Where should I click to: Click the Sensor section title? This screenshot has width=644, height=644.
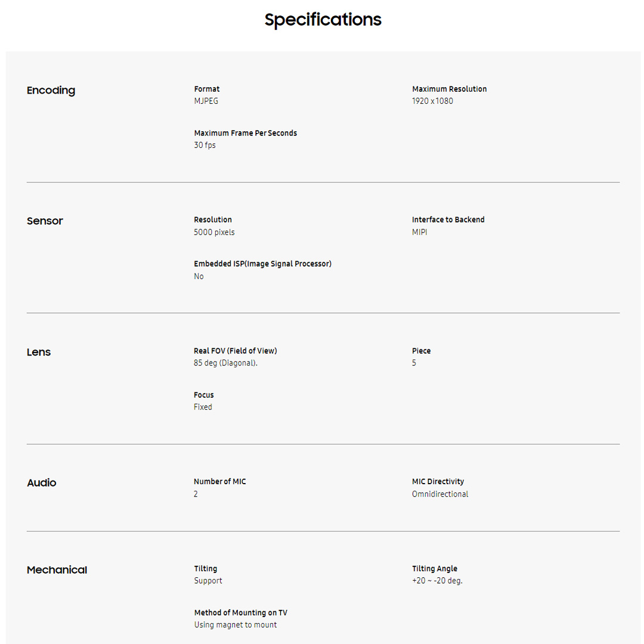click(45, 221)
